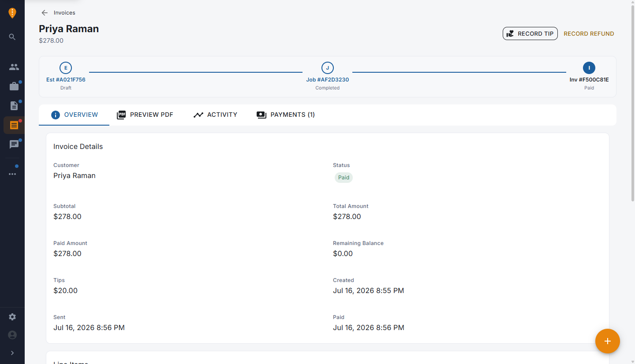Viewport: 635px width, 364px height.
Task: Open the user account avatar icon
Action: pos(12,335)
